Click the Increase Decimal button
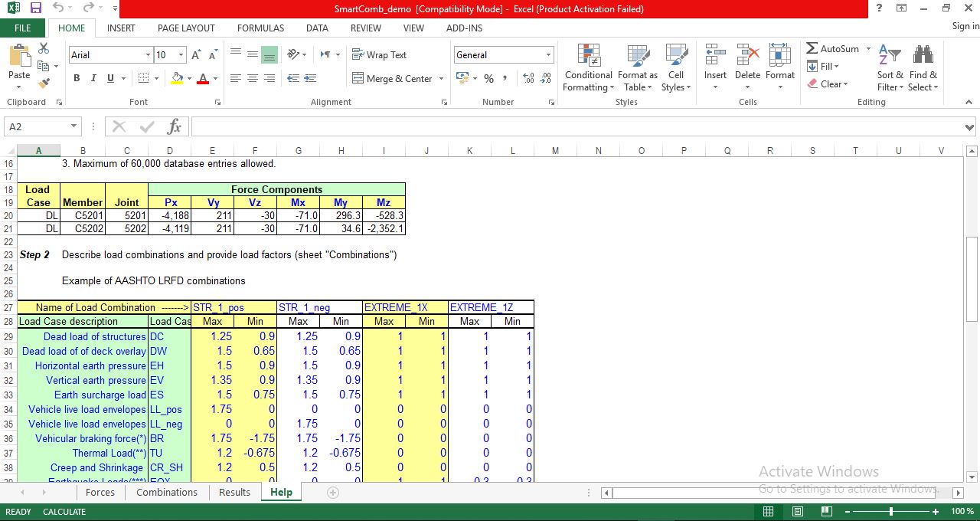This screenshot has height=521, width=980. (x=528, y=79)
